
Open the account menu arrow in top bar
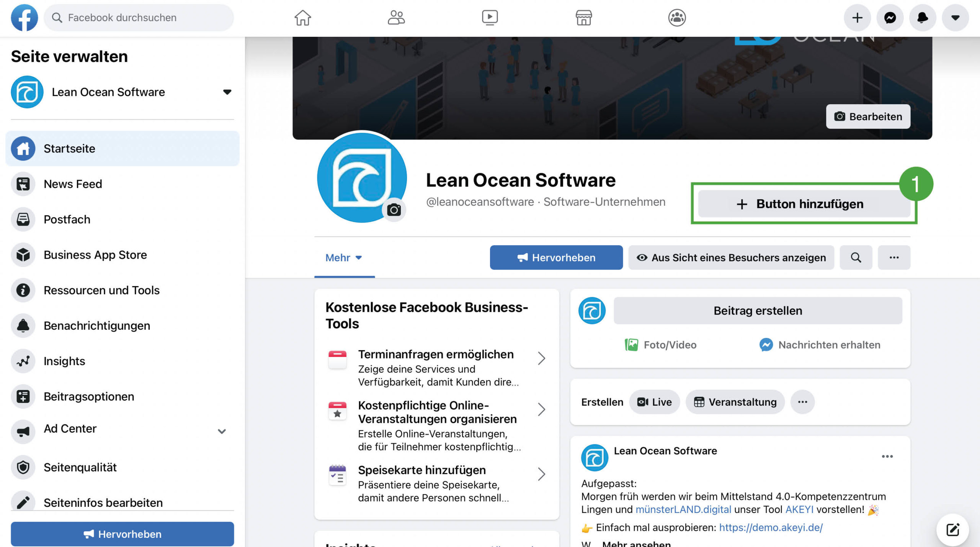point(955,18)
